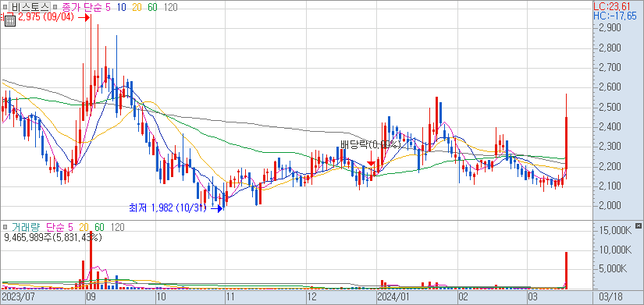This screenshot has height=305, width=644.
Task: Select the volume 20-day average legend
Action: point(84,227)
